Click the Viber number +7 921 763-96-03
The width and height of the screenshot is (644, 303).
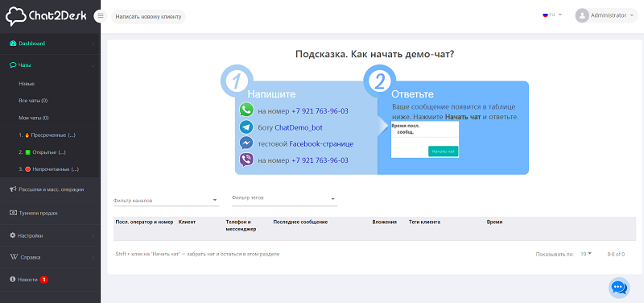(320, 160)
